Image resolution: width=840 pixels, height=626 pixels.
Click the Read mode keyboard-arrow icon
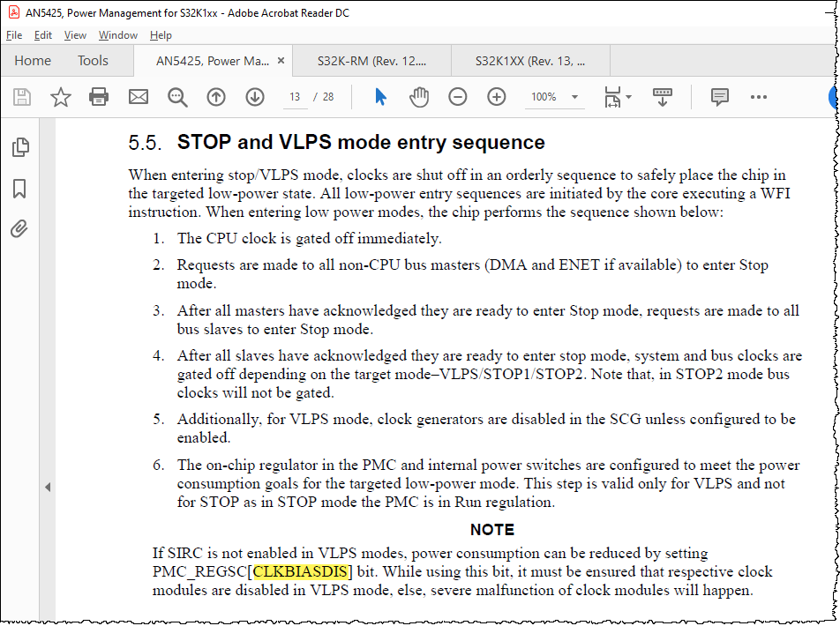click(x=662, y=97)
